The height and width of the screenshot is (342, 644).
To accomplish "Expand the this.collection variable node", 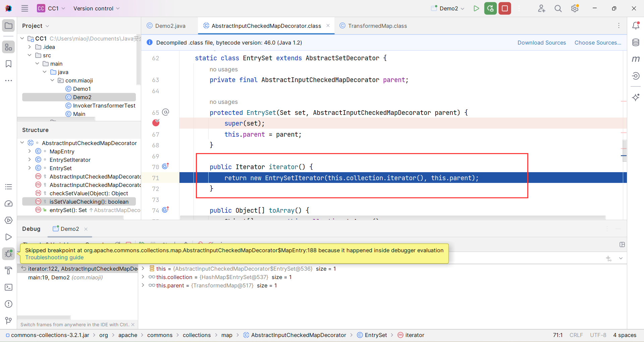I will coord(143,277).
